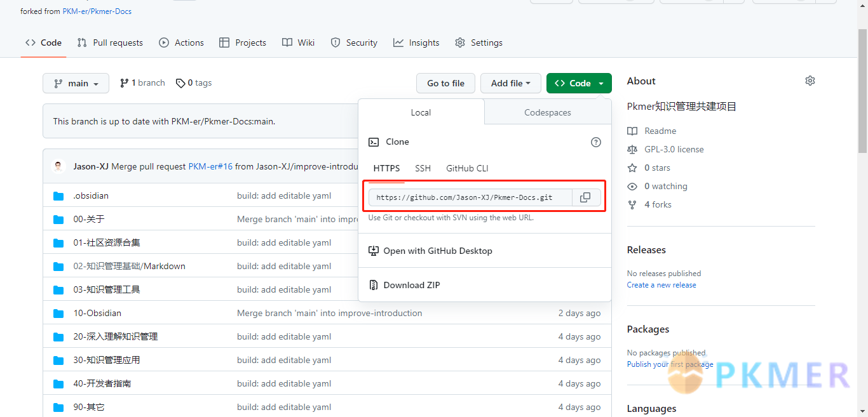Copy the HTTPS clone URL to clipboard
The image size is (868, 417).
585,197
